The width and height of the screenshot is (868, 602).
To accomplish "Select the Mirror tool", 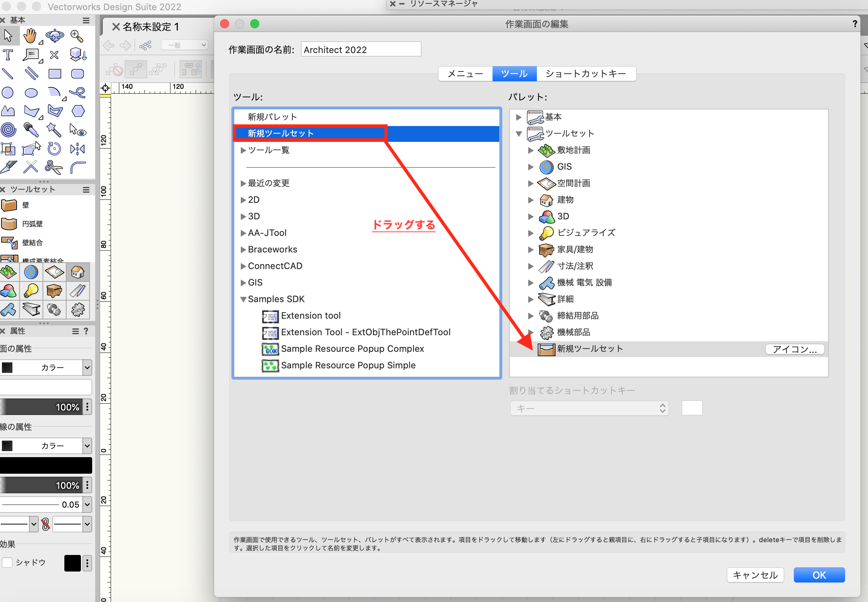I will tap(78, 149).
